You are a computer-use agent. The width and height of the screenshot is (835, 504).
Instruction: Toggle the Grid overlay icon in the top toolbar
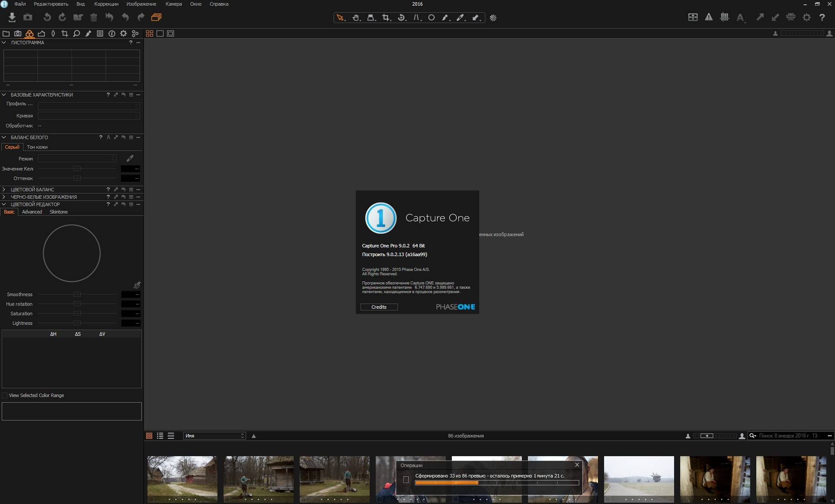(725, 17)
